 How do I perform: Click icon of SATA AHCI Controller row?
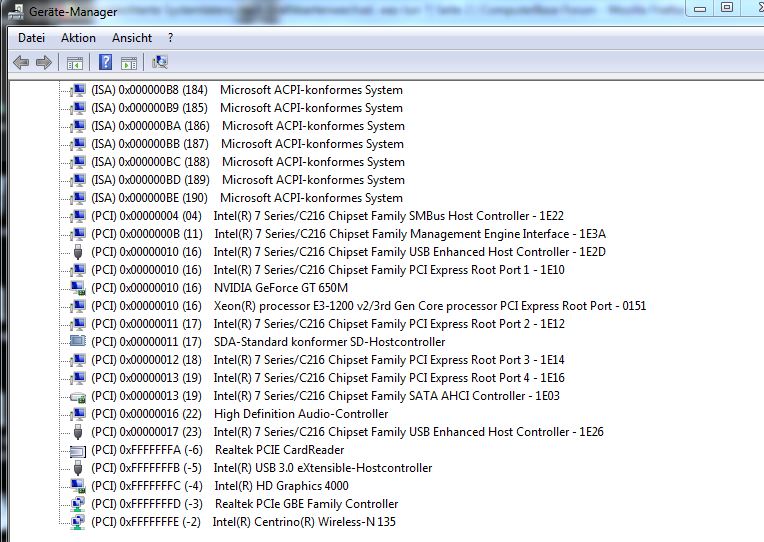point(78,397)
